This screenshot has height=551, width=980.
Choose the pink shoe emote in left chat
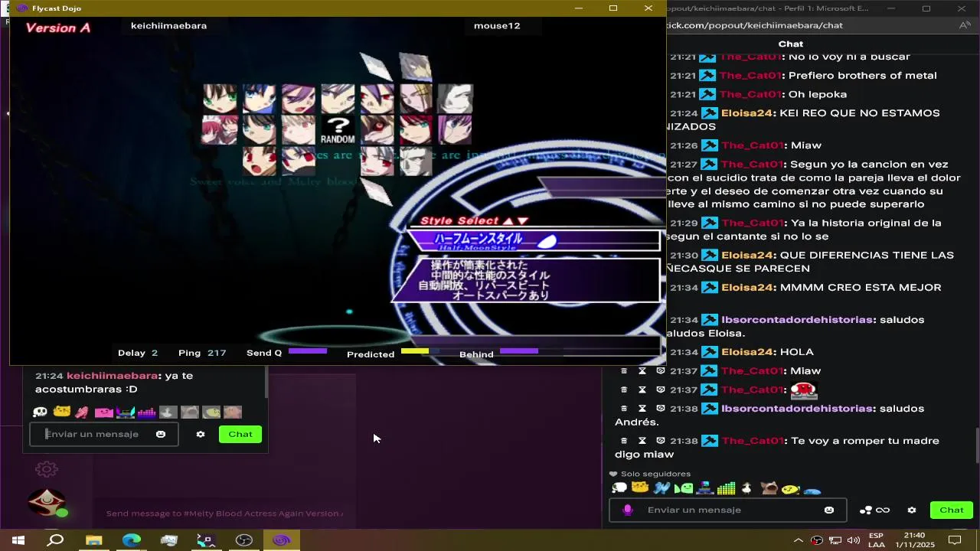(x=82, y=412)
